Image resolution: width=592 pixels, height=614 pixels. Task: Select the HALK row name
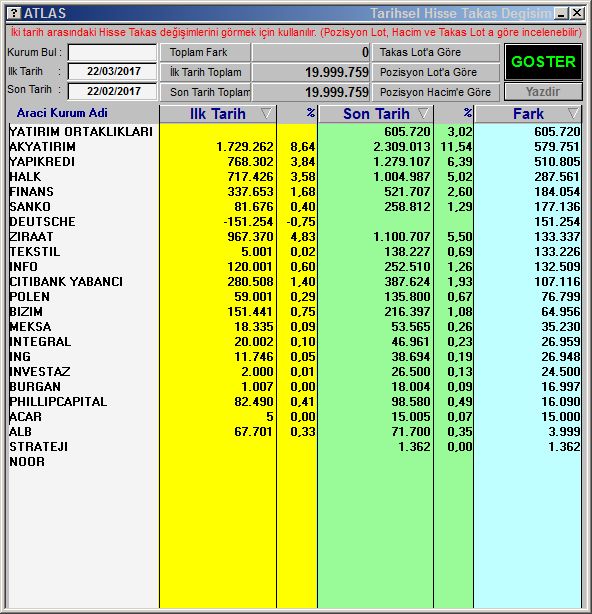pyautogui.click(x=25, y=177)
